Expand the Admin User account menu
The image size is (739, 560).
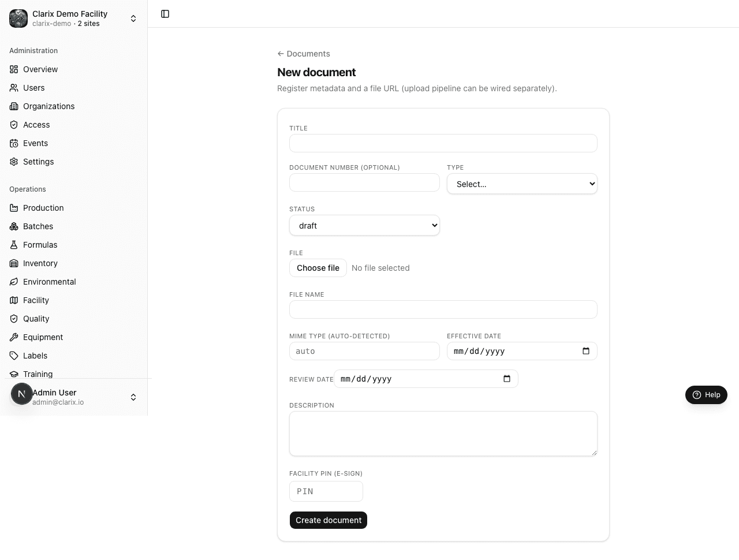(133, 397)
